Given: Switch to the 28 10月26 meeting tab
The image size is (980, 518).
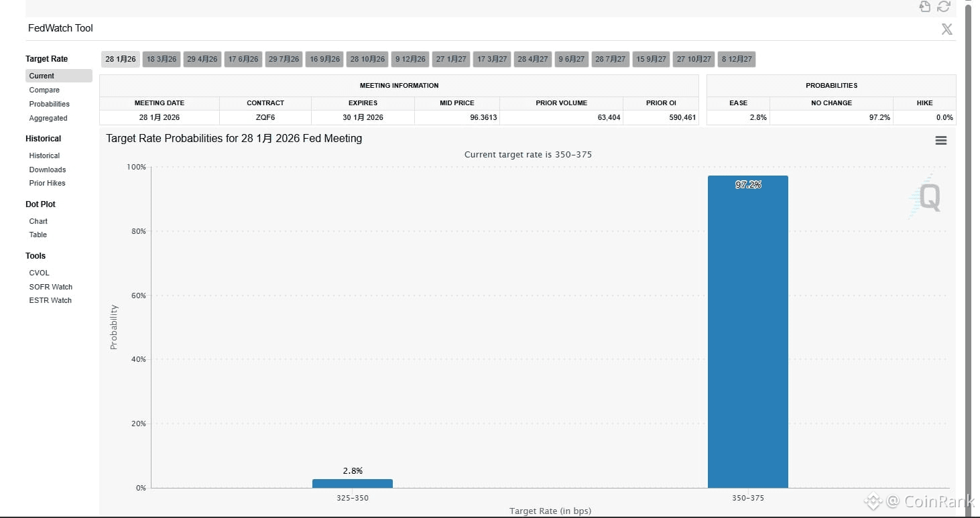Looking at the screenshot, I should [x=367, y=59].
